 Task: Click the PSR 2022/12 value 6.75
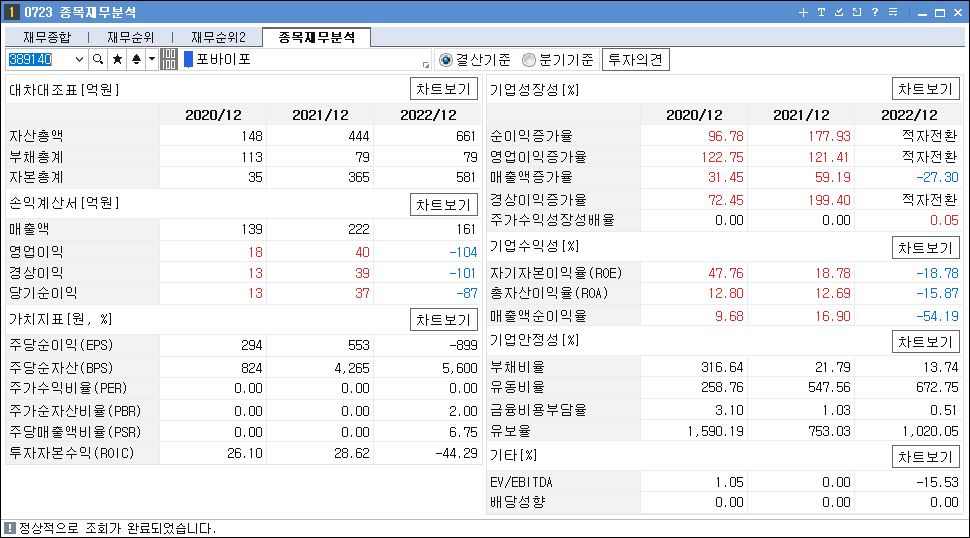463,432
